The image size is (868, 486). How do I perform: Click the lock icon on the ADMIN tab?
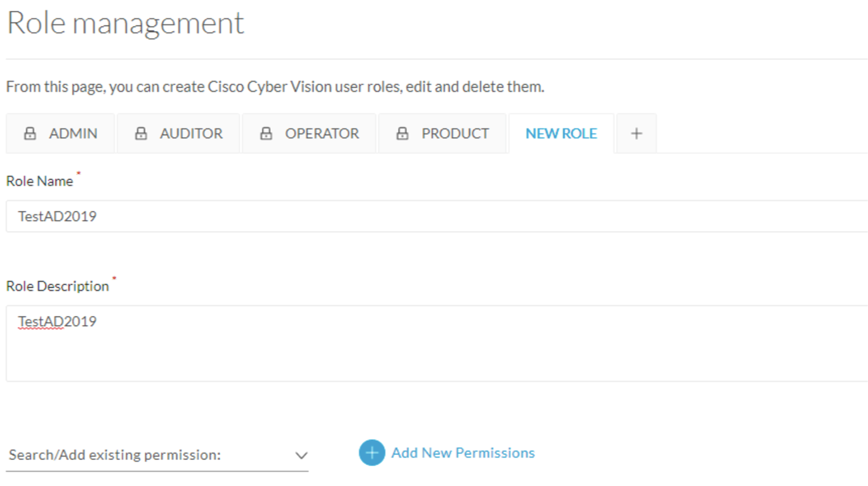[x=30, y=133]
